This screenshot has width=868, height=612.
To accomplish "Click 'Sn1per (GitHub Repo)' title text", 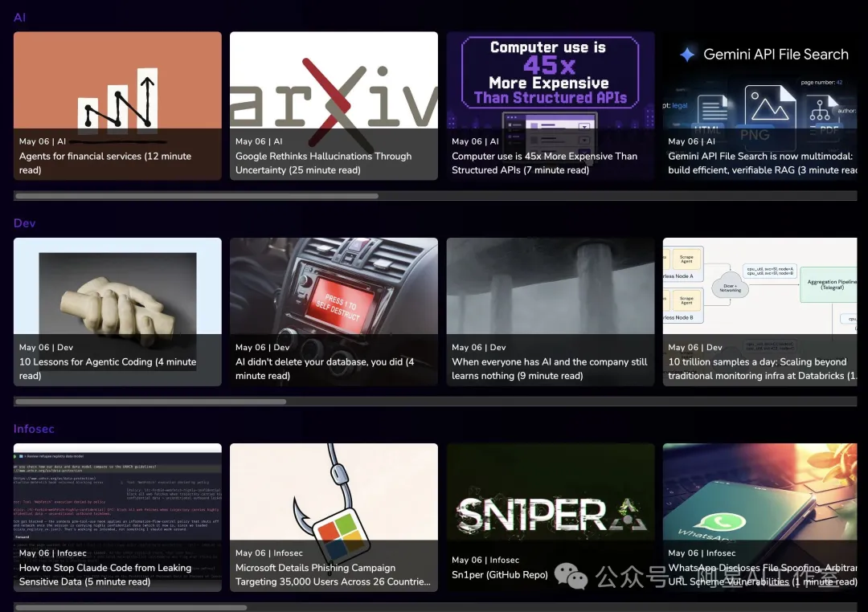I will point(500,574).
